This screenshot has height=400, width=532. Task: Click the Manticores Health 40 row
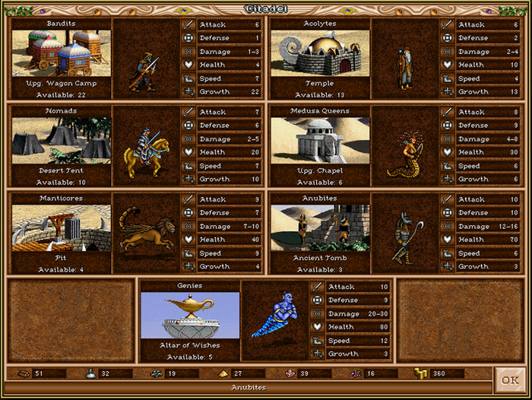(229, 240)
